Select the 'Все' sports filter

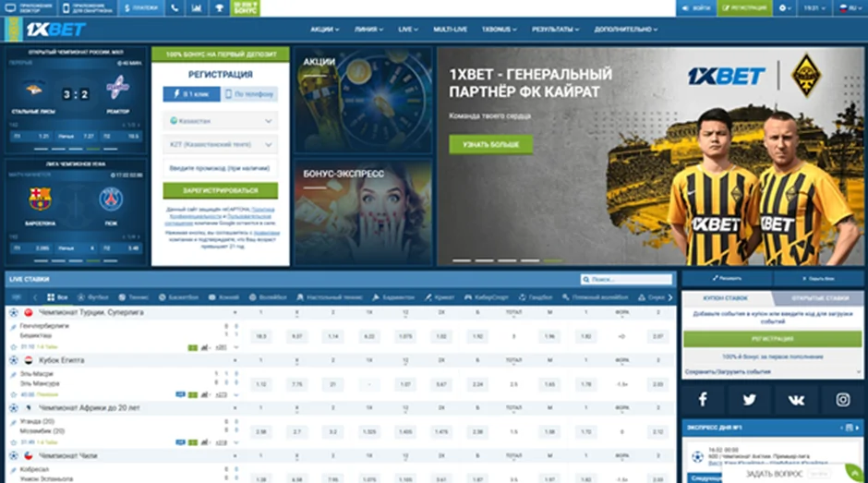57,297
